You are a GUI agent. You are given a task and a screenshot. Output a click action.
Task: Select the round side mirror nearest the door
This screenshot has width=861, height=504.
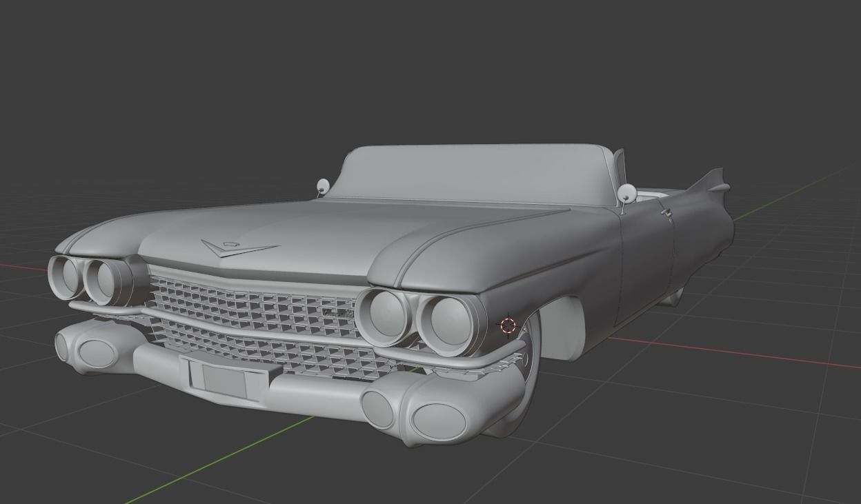tap(626, 194)
